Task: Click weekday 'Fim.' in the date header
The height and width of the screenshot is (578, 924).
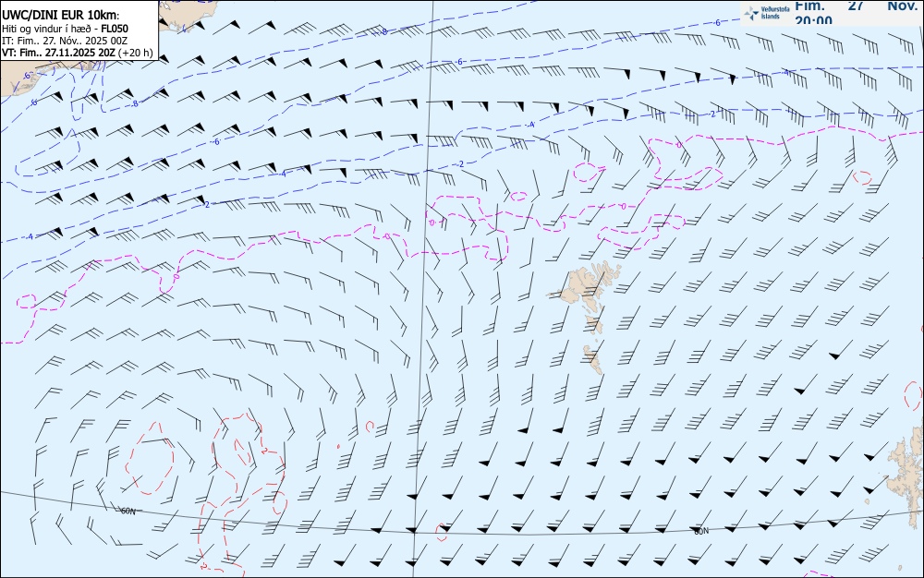Action: [809, 6]
